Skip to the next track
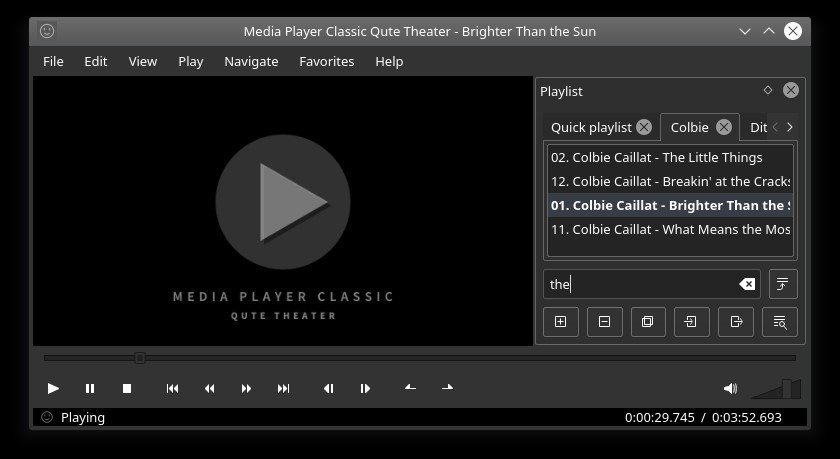Image resolution: width=840 pixels, height=459 pixels. pyautogui.click(x=283, y=388)
